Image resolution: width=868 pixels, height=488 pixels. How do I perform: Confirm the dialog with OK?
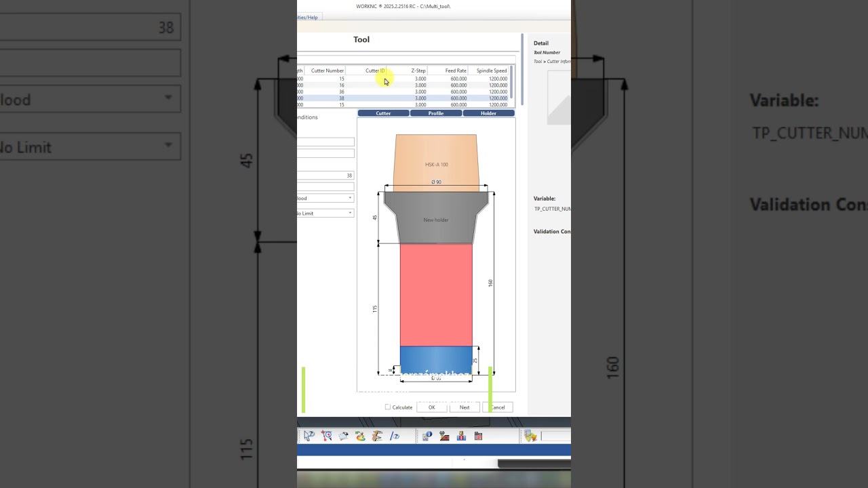431,407
